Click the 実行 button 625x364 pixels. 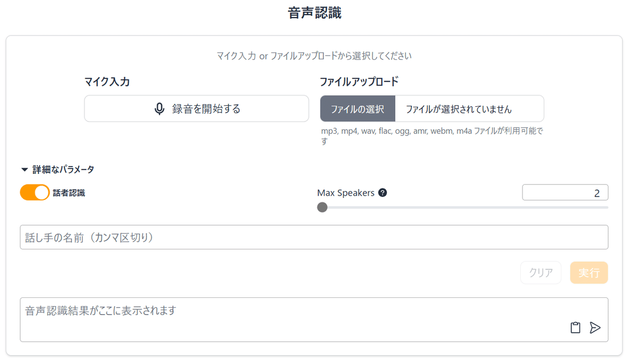(x=589, y=273)
